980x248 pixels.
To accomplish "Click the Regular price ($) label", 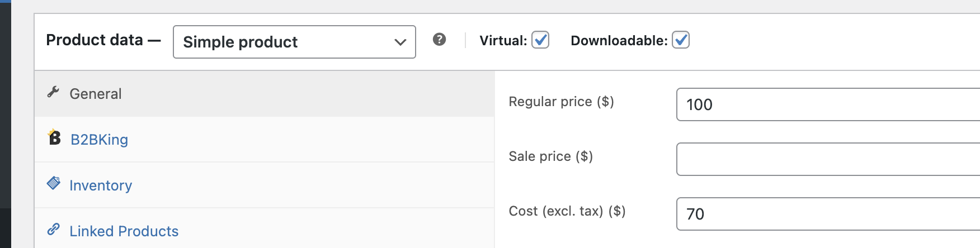I will pyautogui.click(x=561, y=102).
